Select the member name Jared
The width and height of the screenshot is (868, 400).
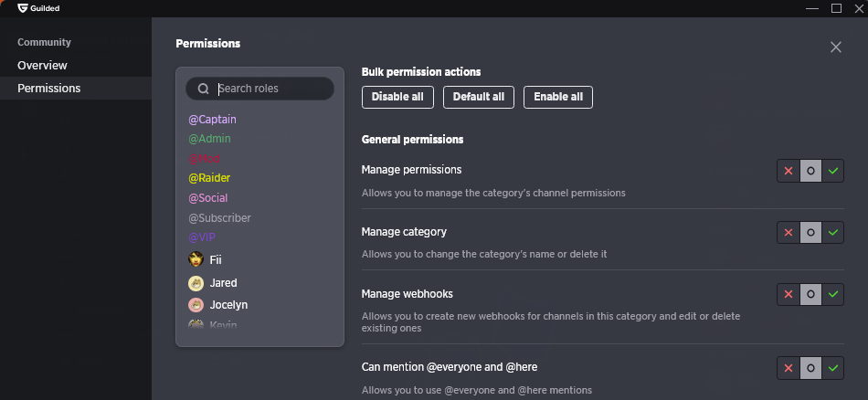[224, 283]
